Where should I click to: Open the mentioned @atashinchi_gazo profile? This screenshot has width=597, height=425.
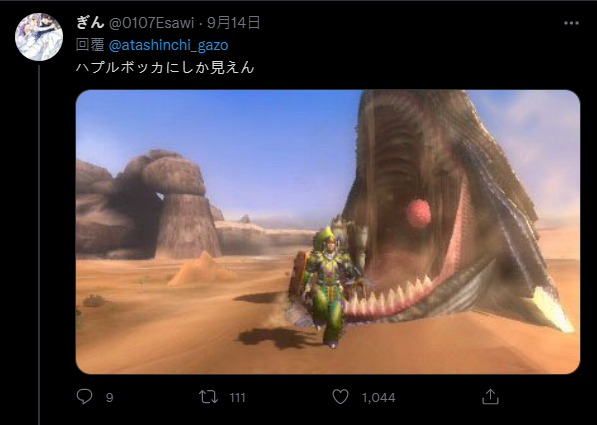168,45
